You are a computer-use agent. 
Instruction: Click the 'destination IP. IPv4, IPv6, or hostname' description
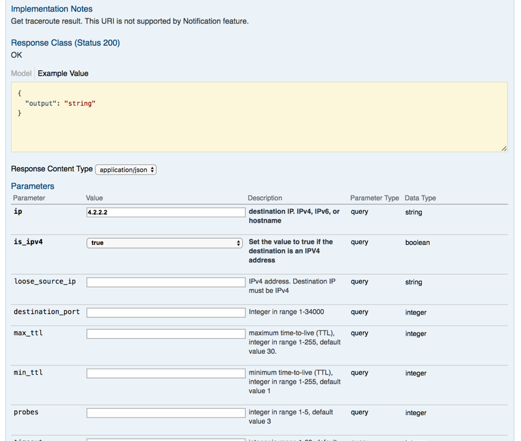[294, 216]
